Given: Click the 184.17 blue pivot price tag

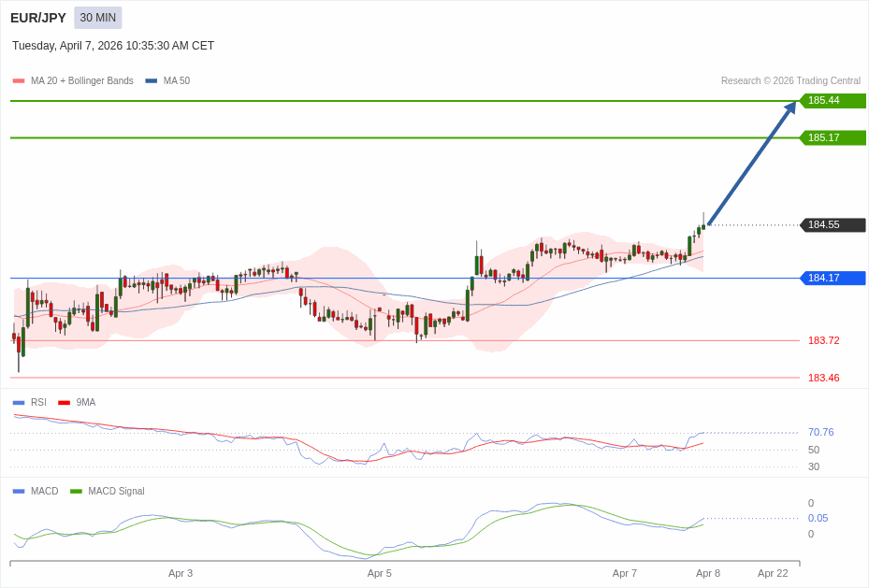Looking at the screenshot, I should 832,279.
